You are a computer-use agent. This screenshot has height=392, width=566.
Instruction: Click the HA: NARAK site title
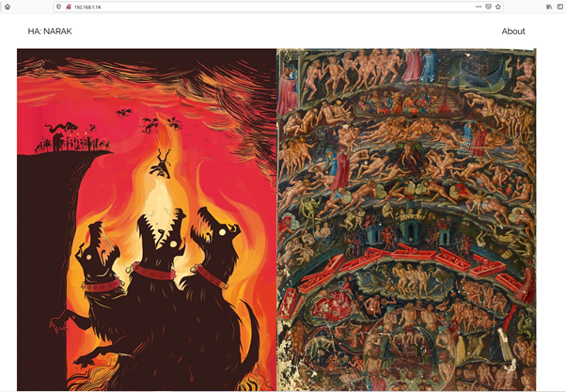pyautogui.click(x=50, y=31)
